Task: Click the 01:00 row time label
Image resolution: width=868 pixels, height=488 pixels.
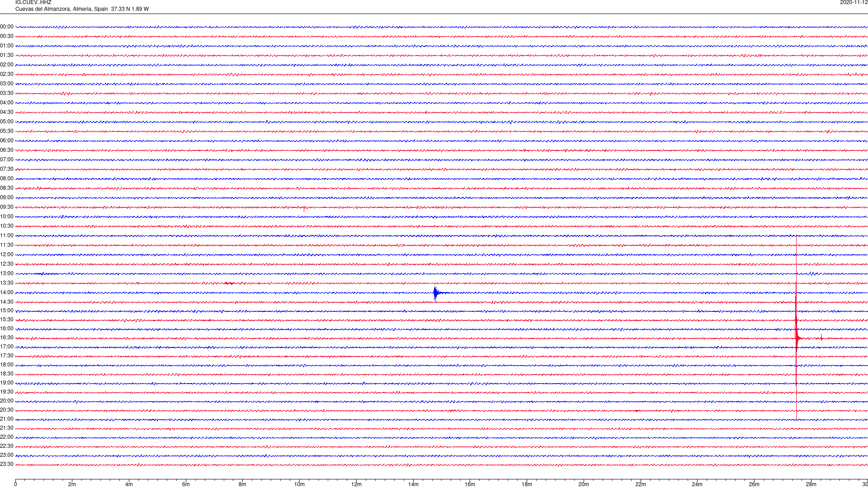Action: coord(7,46)
